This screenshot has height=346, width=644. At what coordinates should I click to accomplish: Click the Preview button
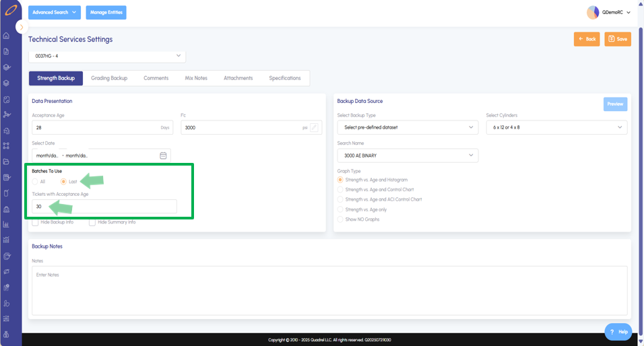(x=615, y=104)
